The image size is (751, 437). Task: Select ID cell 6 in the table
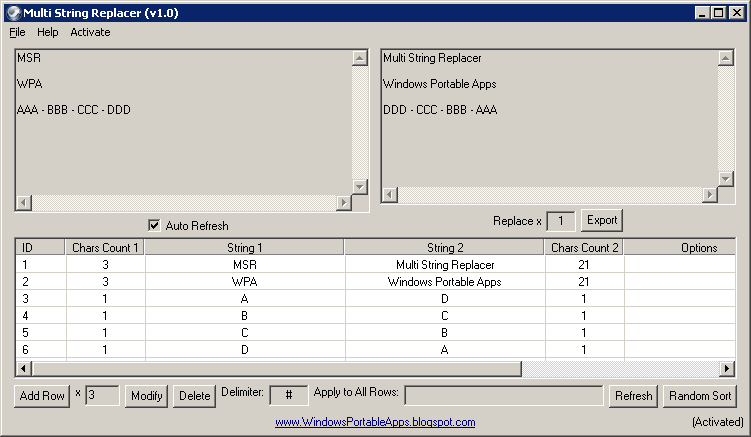(41, 350)
